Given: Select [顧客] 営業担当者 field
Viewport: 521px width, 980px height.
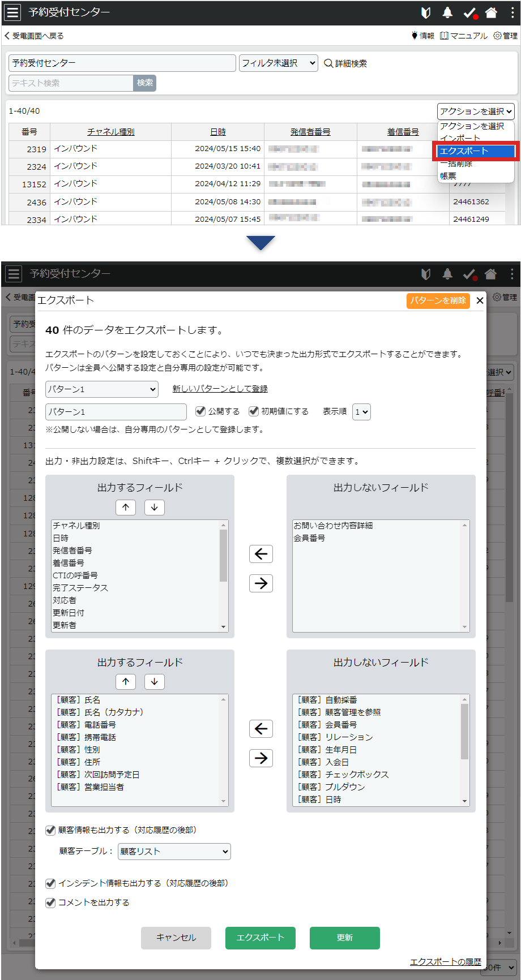Looking at the screenshot, I should coord(135,787).
